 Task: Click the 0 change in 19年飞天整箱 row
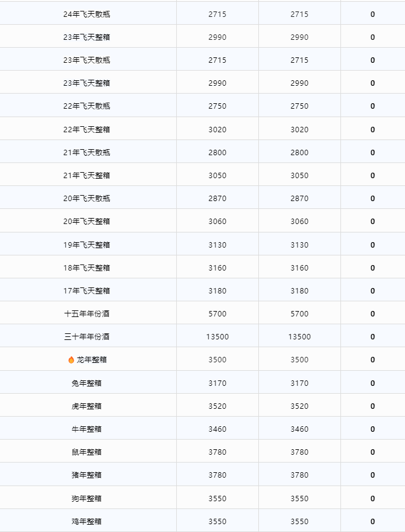[x=373, y=245]
